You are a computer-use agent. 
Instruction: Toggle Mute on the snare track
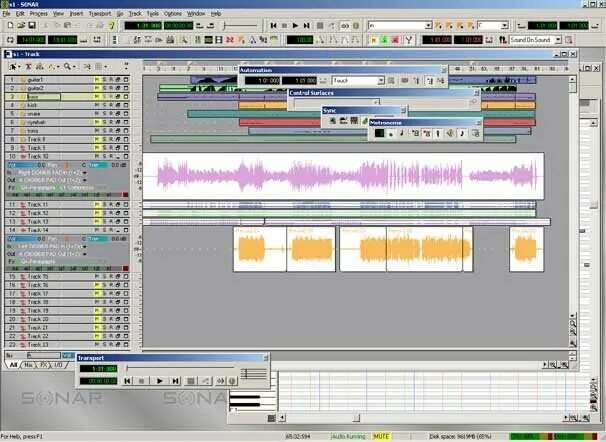click(x=97, y=114)
